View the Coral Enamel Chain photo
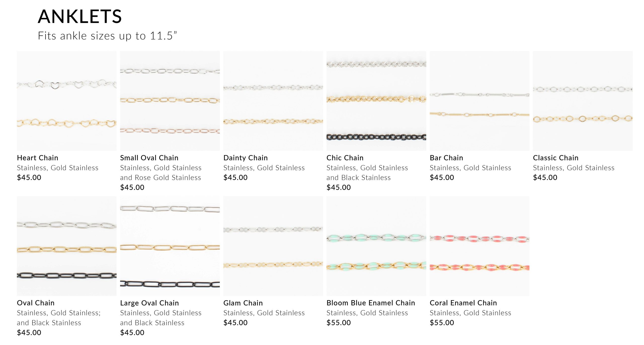 479,246
